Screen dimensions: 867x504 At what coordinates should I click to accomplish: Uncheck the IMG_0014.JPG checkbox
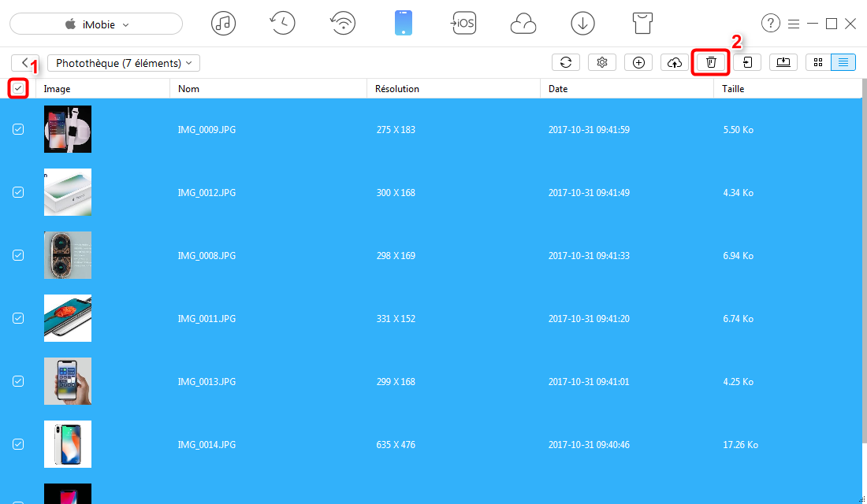[18, 444]
